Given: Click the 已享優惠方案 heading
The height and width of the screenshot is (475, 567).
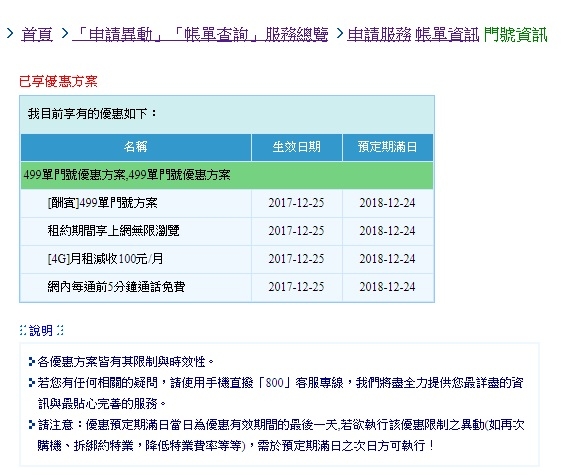Looking at the screenshot, I should click(x=58, y=81).
